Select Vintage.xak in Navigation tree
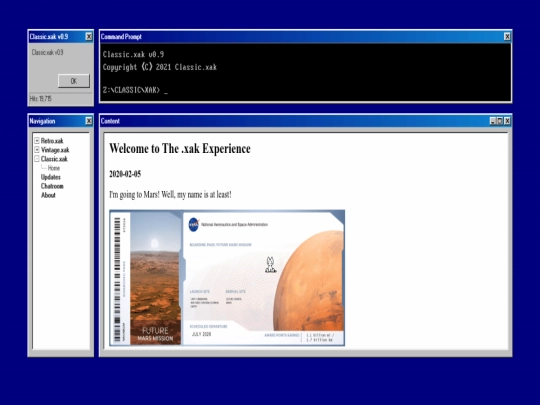540x405 pixels. click(x=55, y=150)
